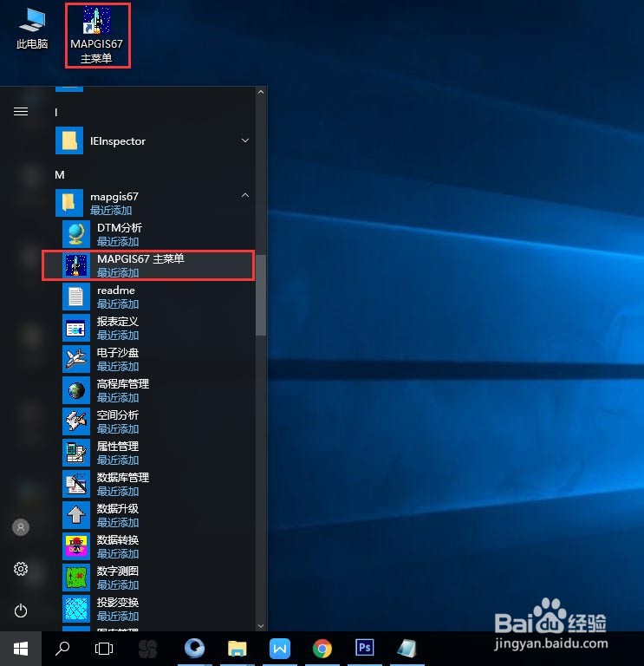644x666 pixels.
Task: Launch MAPGIS67 主菜单 rocket icon in Start list
Action: [76, 265]
